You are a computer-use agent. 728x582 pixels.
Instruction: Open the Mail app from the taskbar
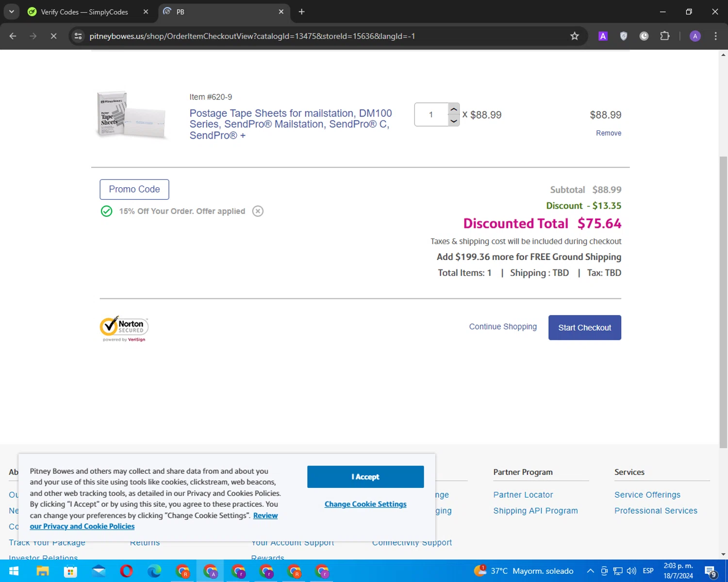click(99, 571)
